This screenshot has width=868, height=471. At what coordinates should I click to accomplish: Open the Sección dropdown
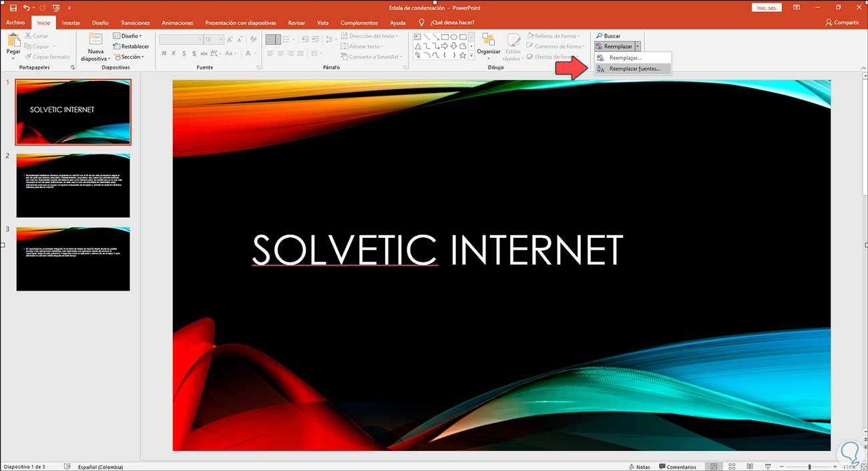[128, 57]
